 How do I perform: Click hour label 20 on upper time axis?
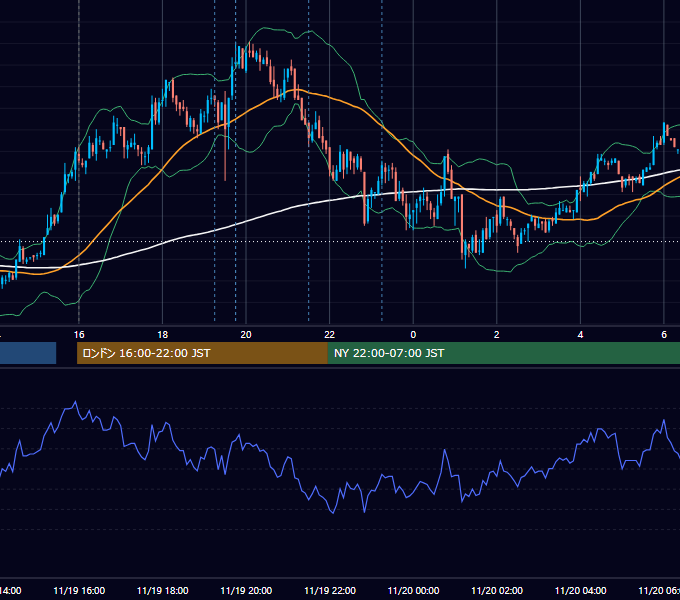pyautogui.click(x=246, y=335)
